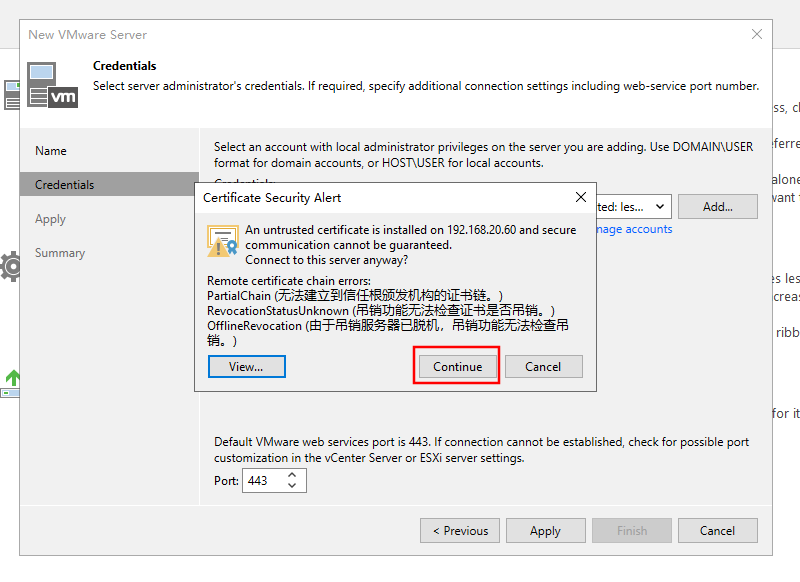This screenshot has width=800, height=582.
Task: Click Apply button at wizard bottom
Action: coord(545,531)
